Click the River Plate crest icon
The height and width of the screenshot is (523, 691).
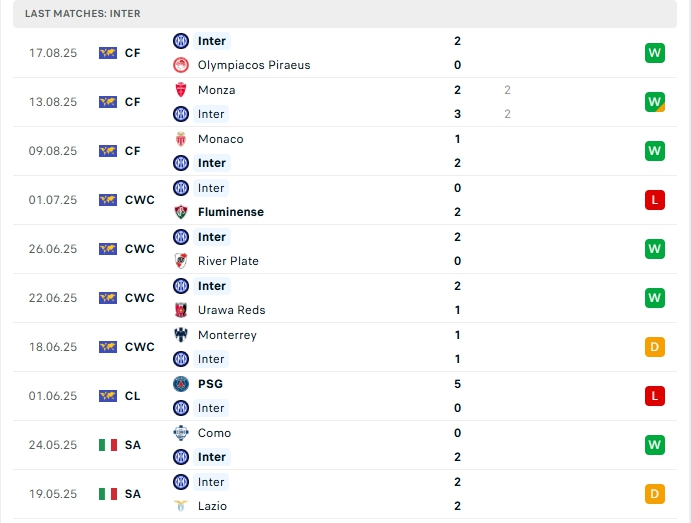click(x=181, y=261)
